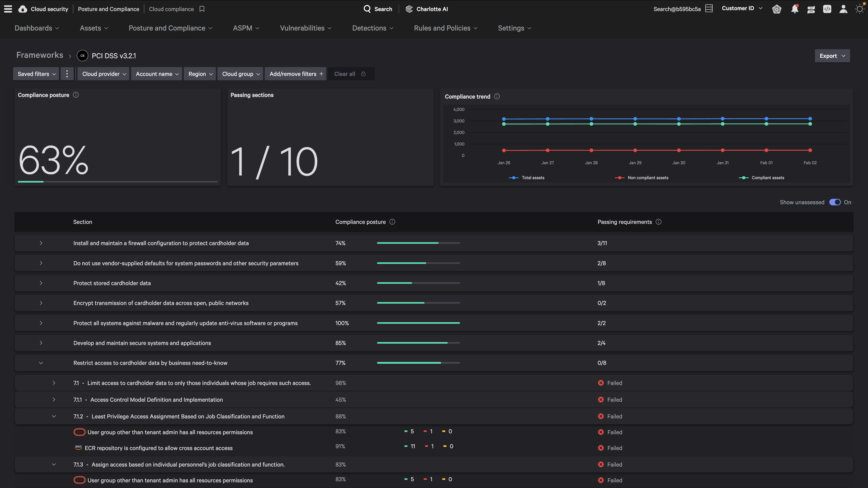Bookmark the Cloud compliance page

(x=202, y=9)
